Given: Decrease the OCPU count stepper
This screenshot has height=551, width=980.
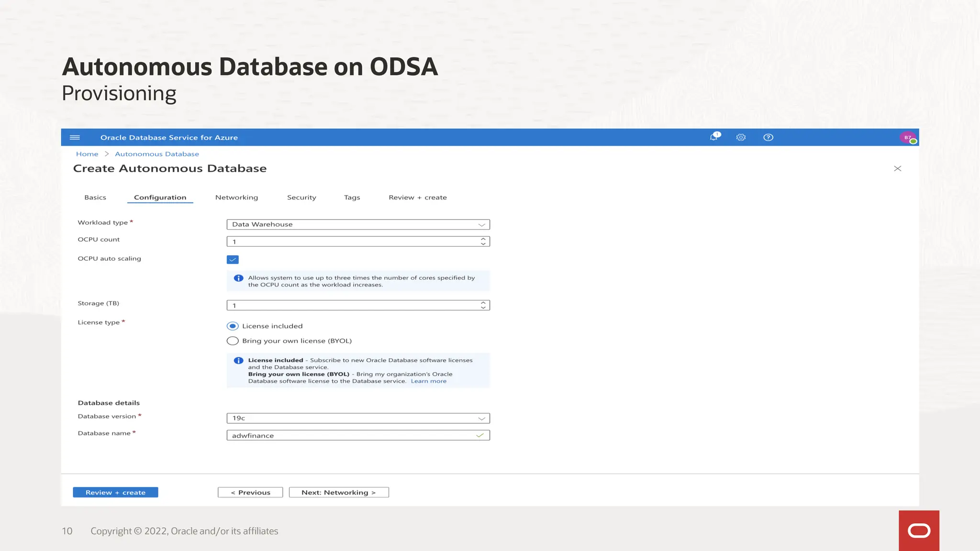Looking at the screenshot, I should 483,244.
